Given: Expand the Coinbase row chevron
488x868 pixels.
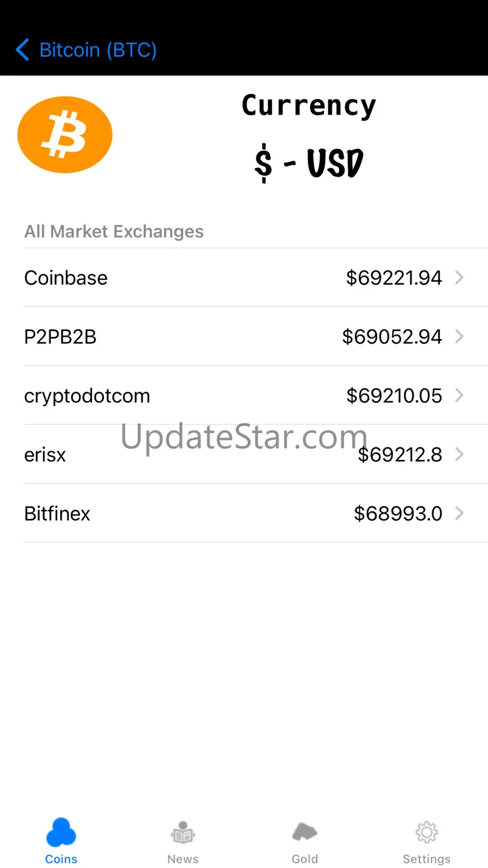Looking at the screenshot, I should tap(460, 277).
